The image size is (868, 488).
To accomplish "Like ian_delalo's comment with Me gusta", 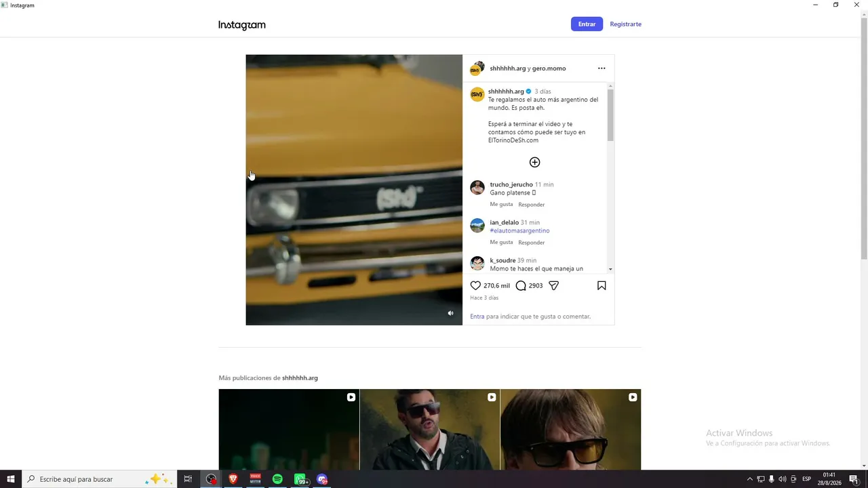I will pos(501,243).
